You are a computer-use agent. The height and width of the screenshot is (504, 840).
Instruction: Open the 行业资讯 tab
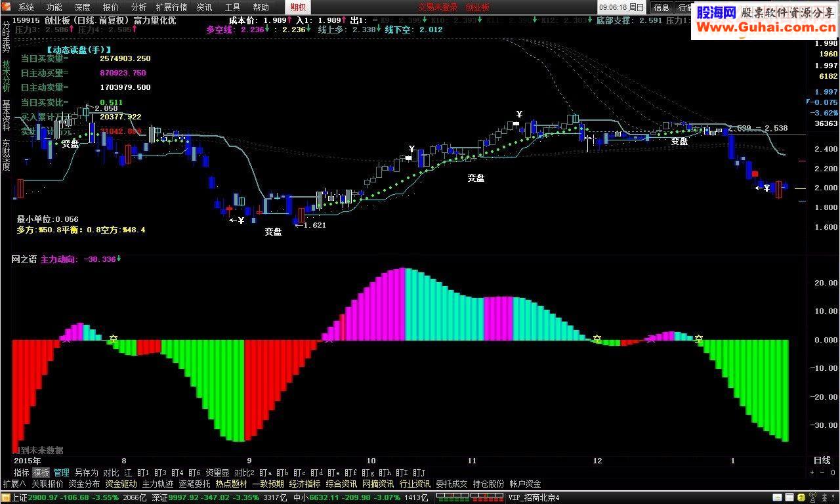coord(415,484)
